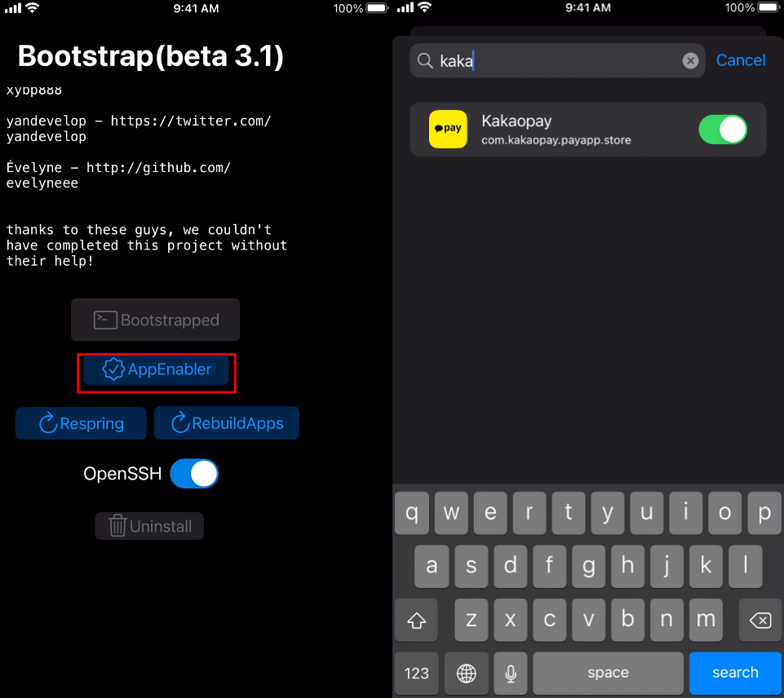Tap the w key
Image resolution: width=784 pixels, height=698 pixels.
click(451, 513)
